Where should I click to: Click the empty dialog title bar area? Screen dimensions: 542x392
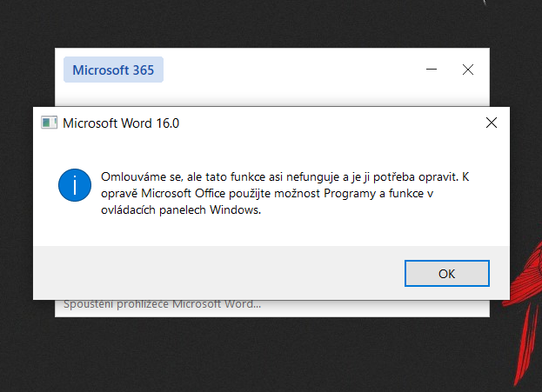[331, 123]
